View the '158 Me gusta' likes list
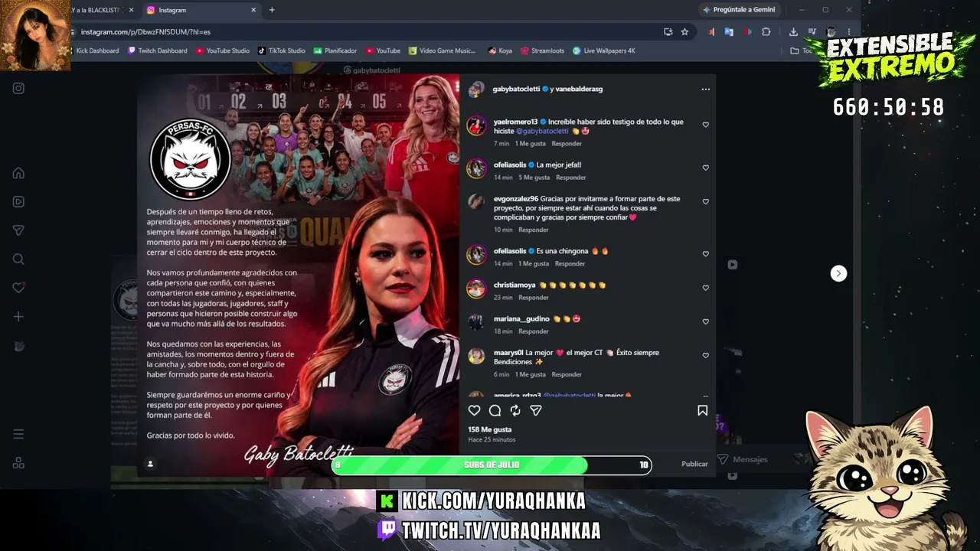This screenshot has width=980, height=551. tap(490, 429)
